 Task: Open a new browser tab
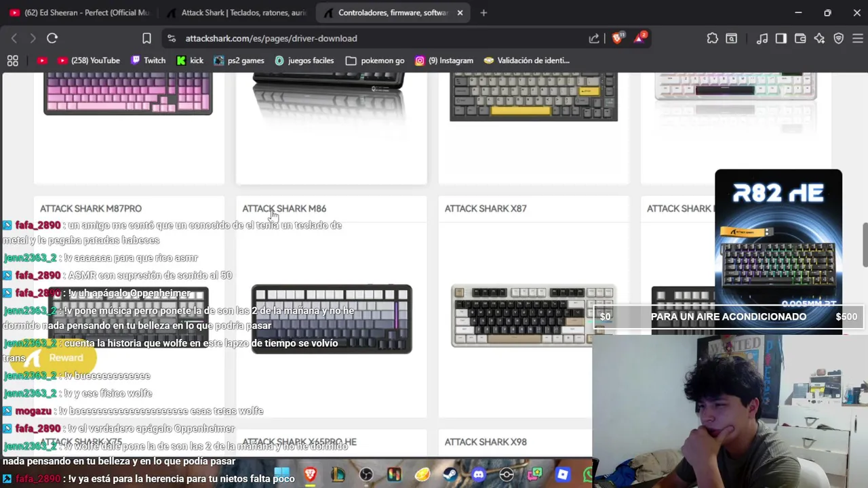coord(484,13)
